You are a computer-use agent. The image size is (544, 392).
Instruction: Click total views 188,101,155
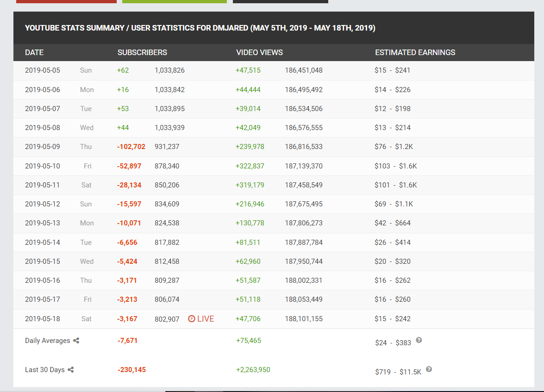[x=304, y=319]
